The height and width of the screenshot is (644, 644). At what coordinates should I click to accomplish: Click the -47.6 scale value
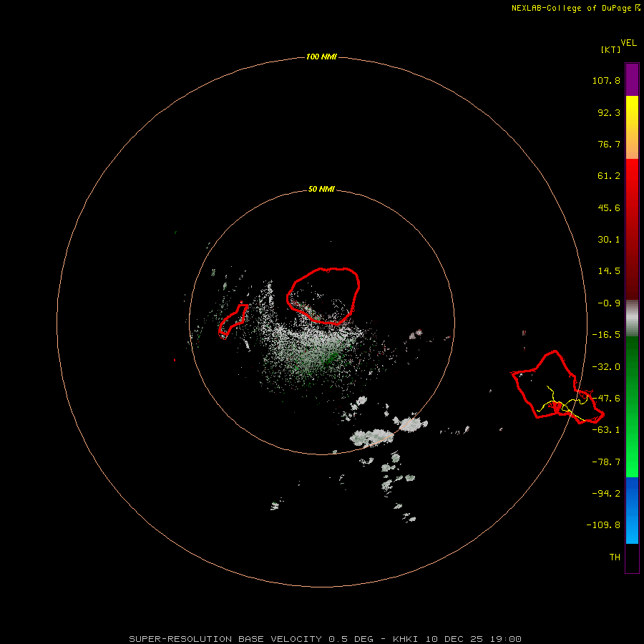click(x=606, y=399)
